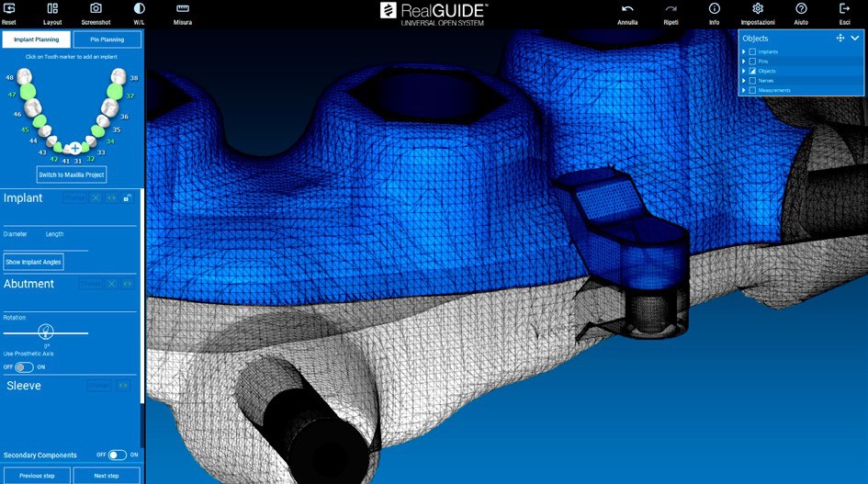The image size is (868, 484).
Task: Click the Switch to Maxilla Project button
Action: 72,174
